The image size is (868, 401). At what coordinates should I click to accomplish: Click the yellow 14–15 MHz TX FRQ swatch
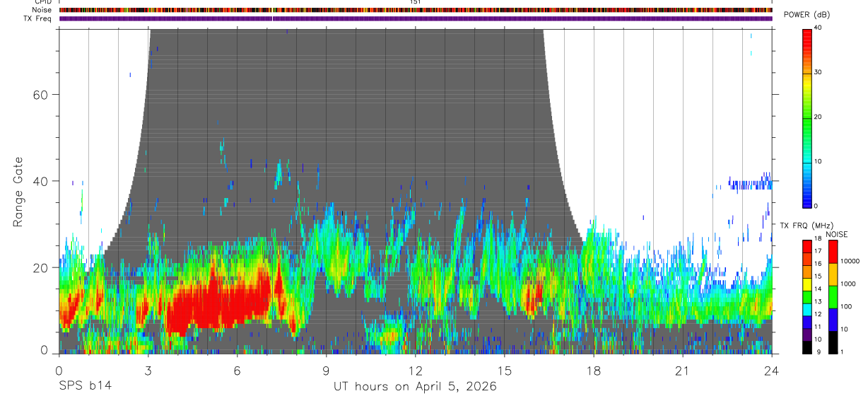pos(807,284)
